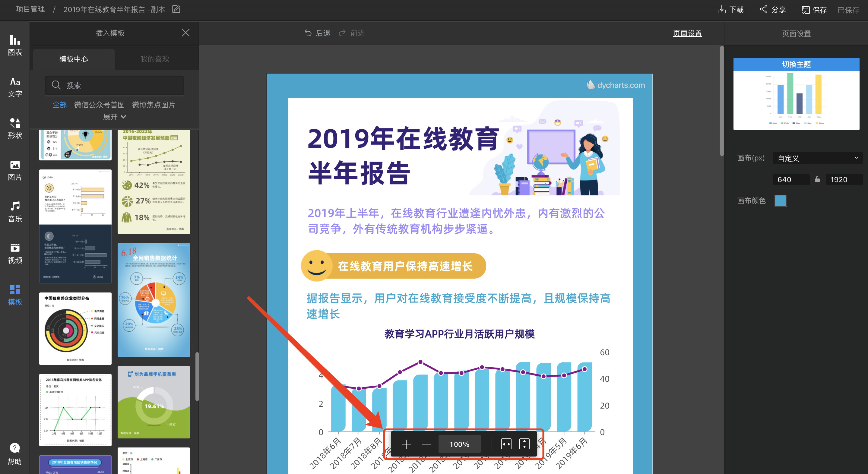Viewport: 868px width, 474px height.
Task: Redo with the 前进 button
Action: coord(352,33)
